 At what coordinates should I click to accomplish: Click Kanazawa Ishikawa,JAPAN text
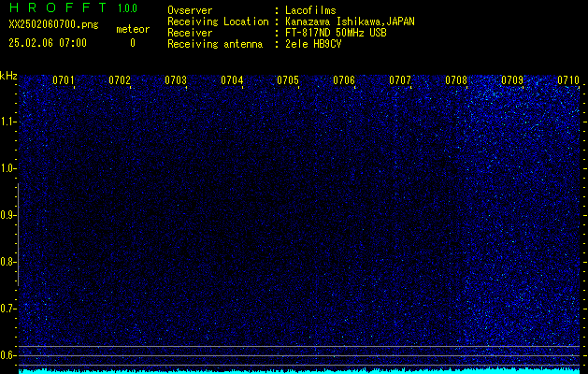350,22
